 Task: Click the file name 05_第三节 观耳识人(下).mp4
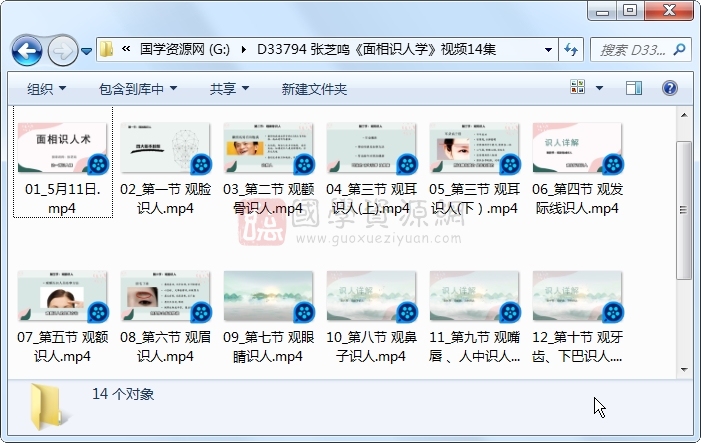click(474, 199)
